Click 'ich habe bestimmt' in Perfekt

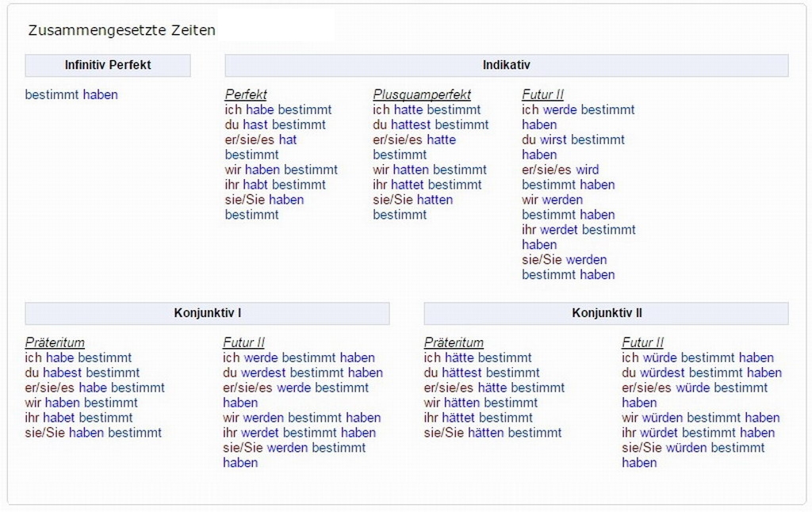click(278, 110)
